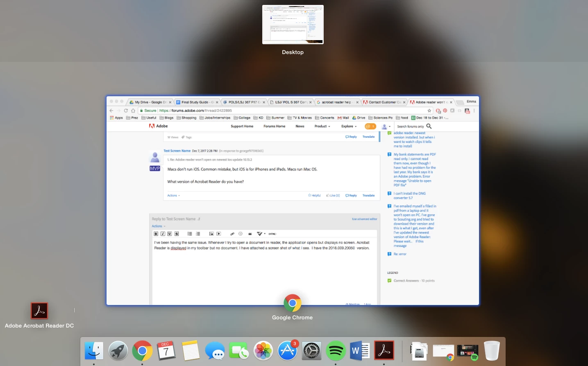Image resolution: width=588 pixels, height=366 pixels.
Task: Insert a numbered list in the reply
Action: point(198,234)
